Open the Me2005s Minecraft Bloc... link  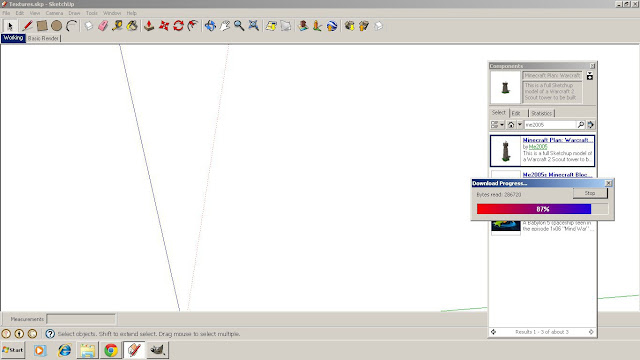point(557,175)
